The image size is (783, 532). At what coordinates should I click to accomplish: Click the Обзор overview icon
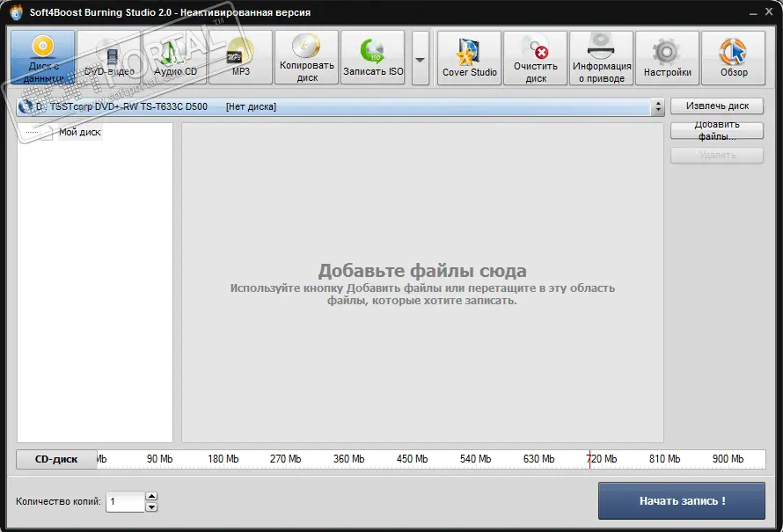734,58
